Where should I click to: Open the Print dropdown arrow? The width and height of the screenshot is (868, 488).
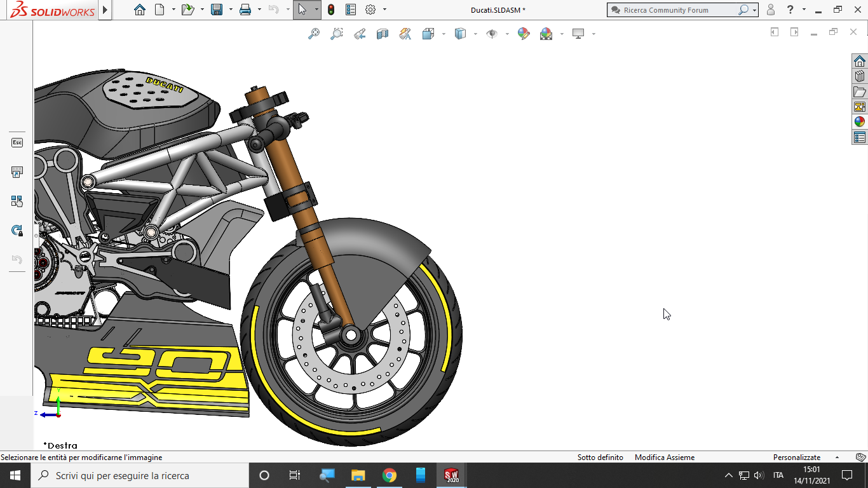point(259,10)
